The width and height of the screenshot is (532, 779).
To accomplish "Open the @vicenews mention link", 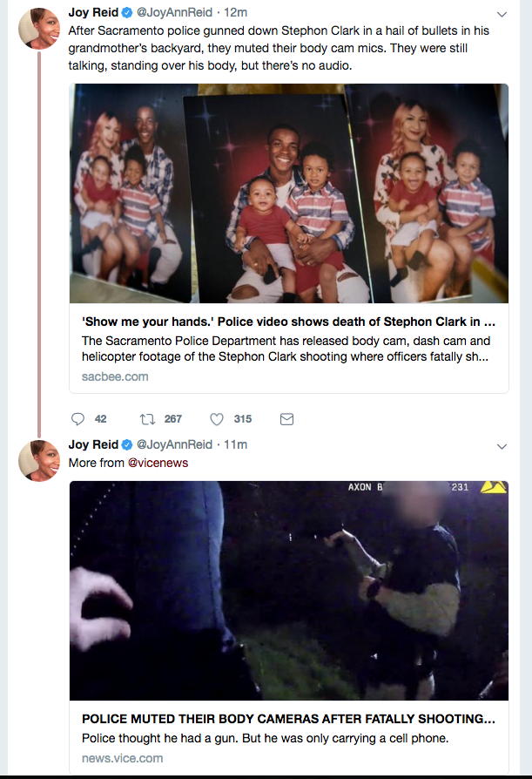I will 158,463.
